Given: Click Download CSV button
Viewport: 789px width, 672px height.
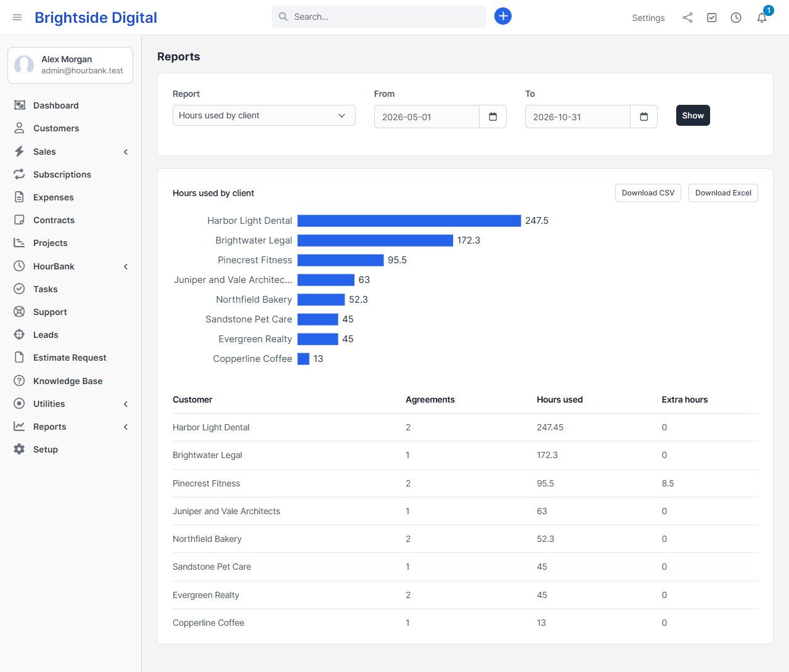Looking at the screenshot, I should 648,193.
